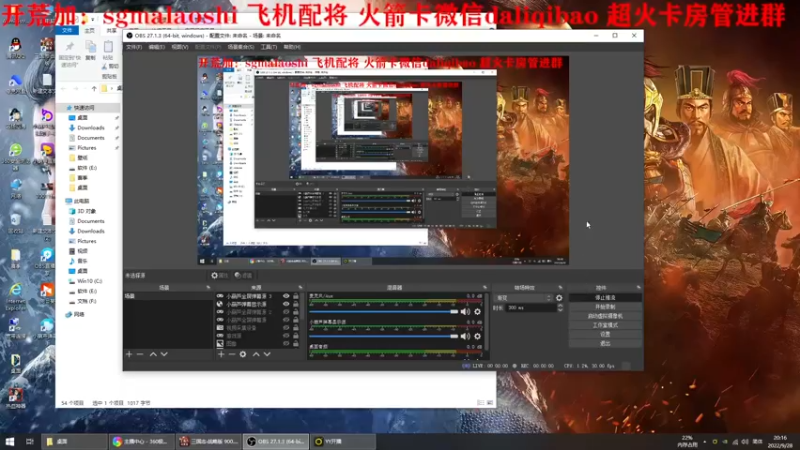Open the 编辑(E) menu in OBS

[x=156, y=47]
